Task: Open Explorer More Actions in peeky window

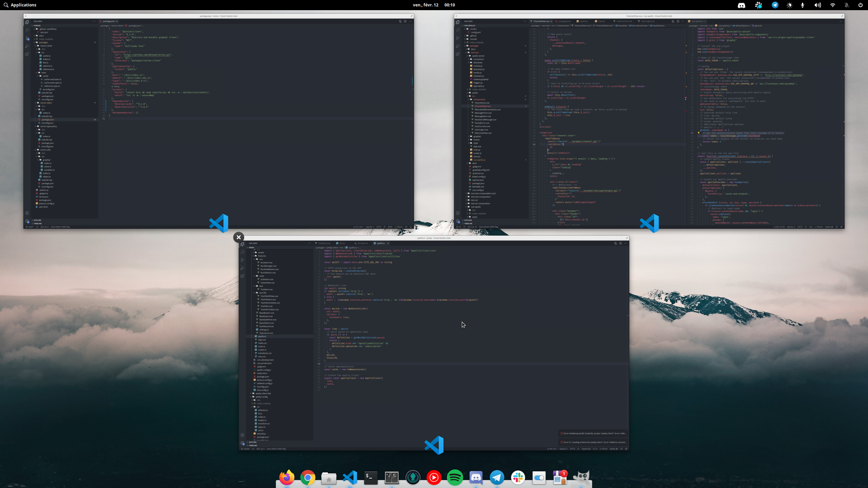Action: tap(309, 243)
